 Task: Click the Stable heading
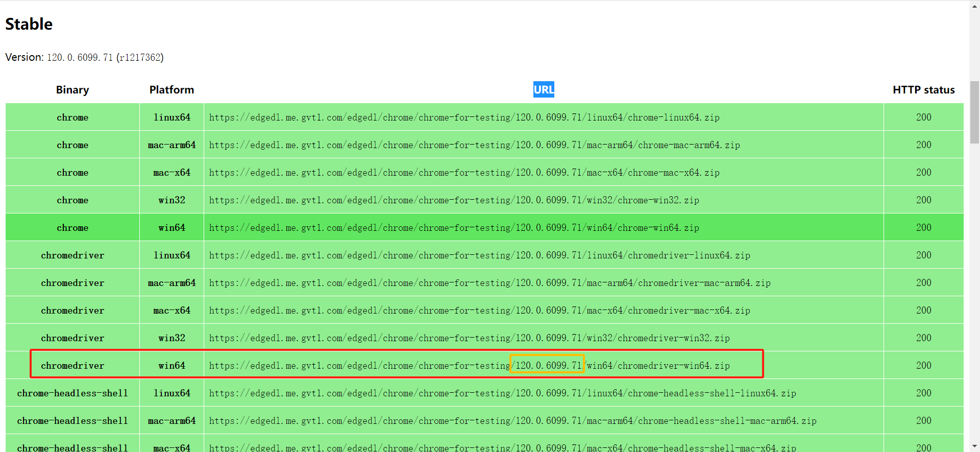pos(29,24)
